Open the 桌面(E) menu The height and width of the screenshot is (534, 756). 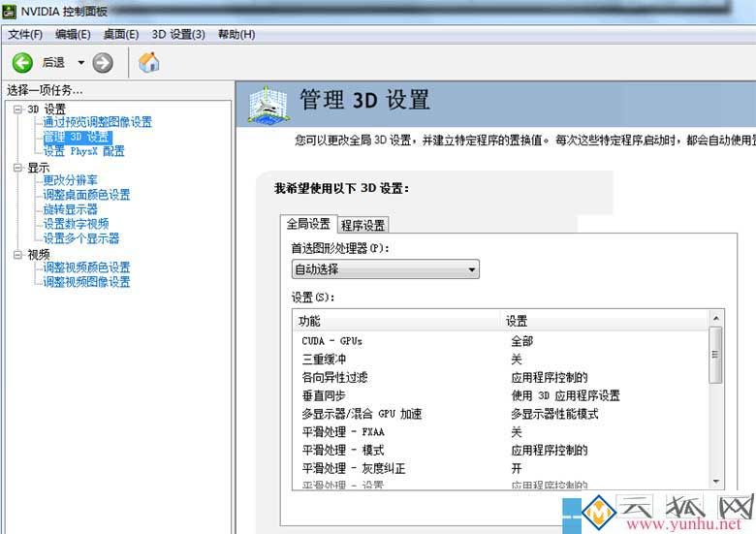point(121,35)
